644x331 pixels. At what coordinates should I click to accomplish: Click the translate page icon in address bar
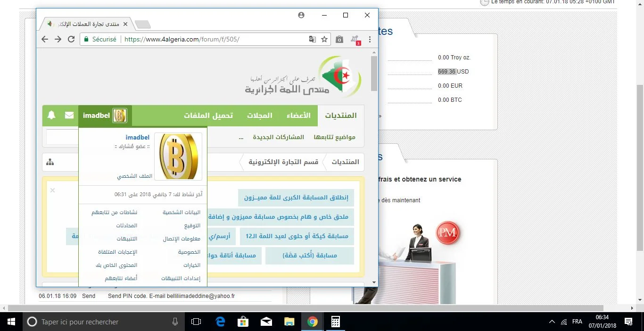coord(312,39)
